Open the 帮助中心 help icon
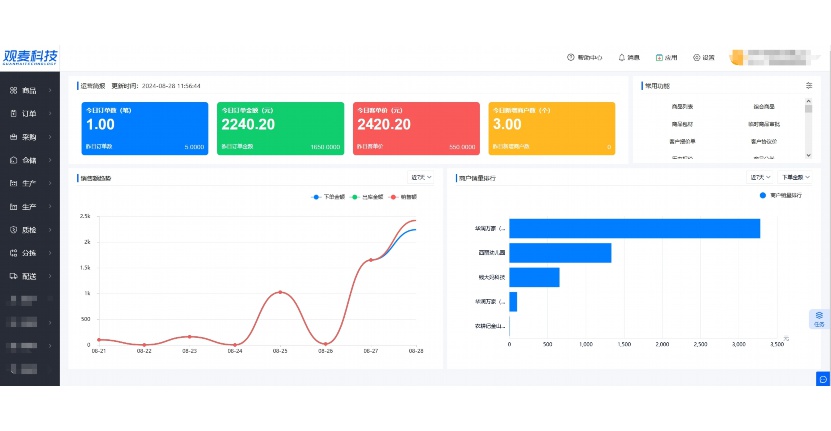Image resolution: width=831 pixels, height=431 pixels. click(571, 57)
